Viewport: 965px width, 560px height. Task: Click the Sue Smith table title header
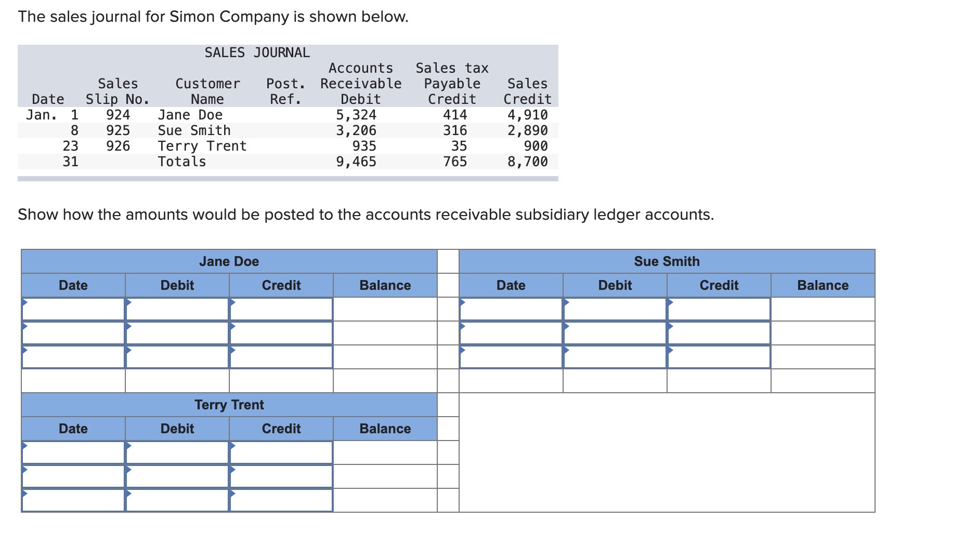[667, 261]
